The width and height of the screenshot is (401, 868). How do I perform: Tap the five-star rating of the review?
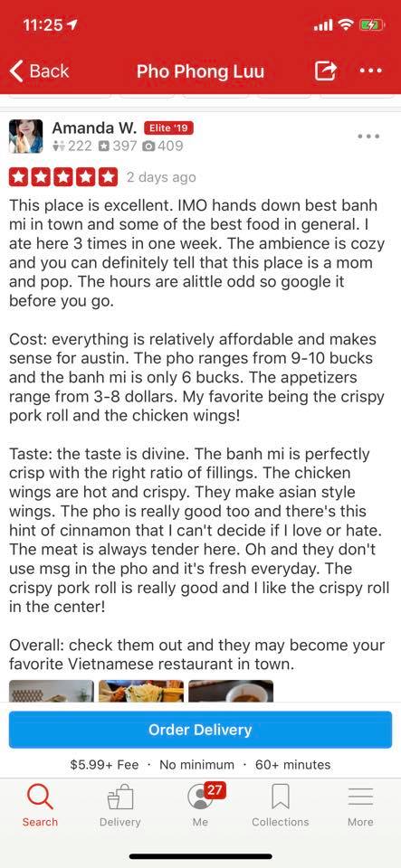[x=63, y=178]
